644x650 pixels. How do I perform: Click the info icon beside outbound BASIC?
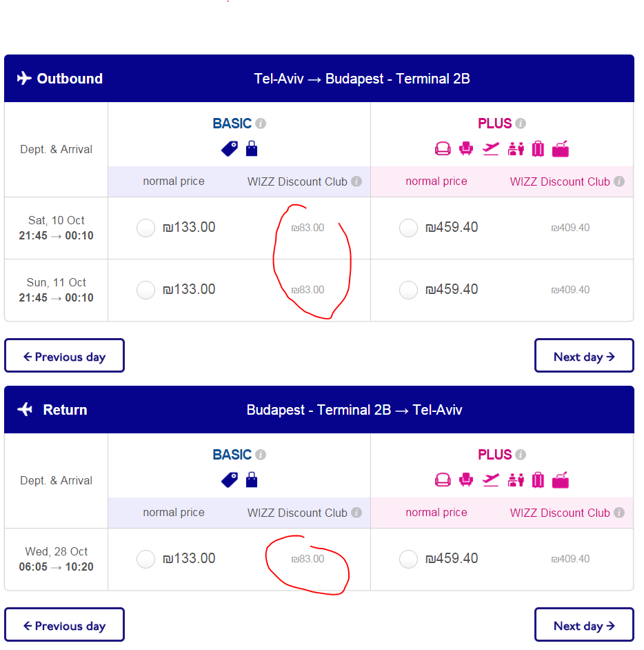point(261,124)
